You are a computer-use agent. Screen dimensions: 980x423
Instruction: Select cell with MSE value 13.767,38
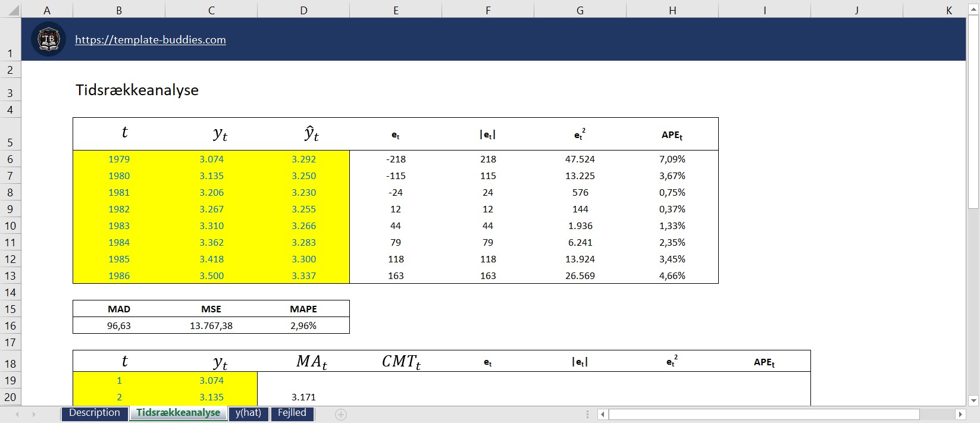tap(211, 325)
